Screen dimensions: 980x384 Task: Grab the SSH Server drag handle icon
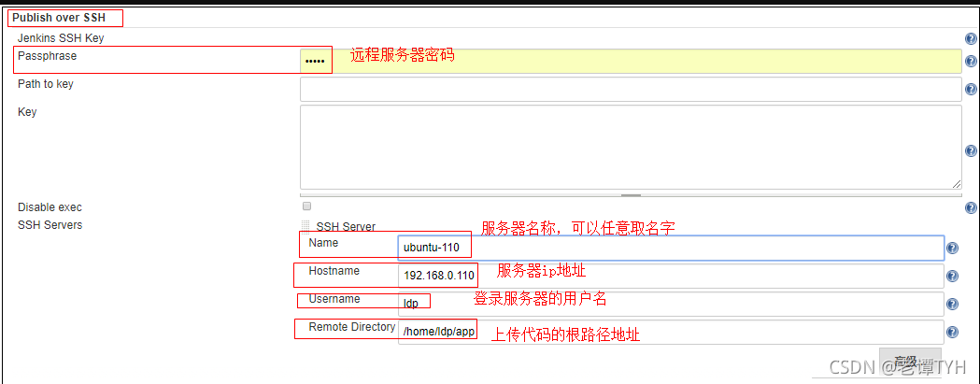pyautogui.click(x=305, y=226)
